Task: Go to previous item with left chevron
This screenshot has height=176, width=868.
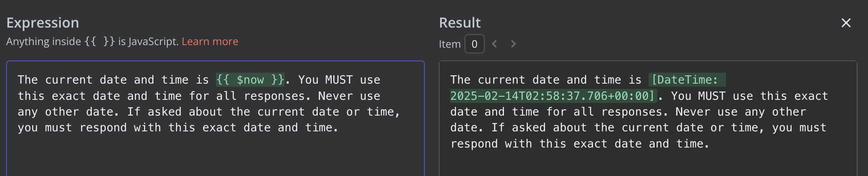Action: click(x=494, y=44)
